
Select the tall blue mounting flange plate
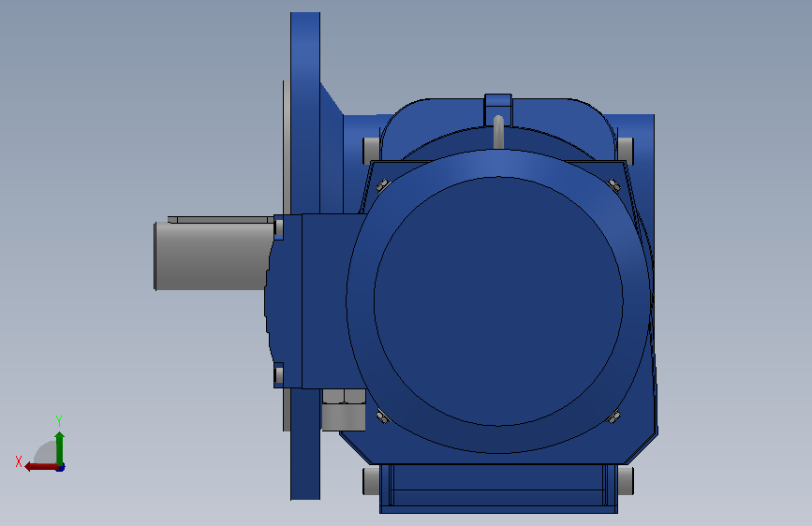click(305, 256)
